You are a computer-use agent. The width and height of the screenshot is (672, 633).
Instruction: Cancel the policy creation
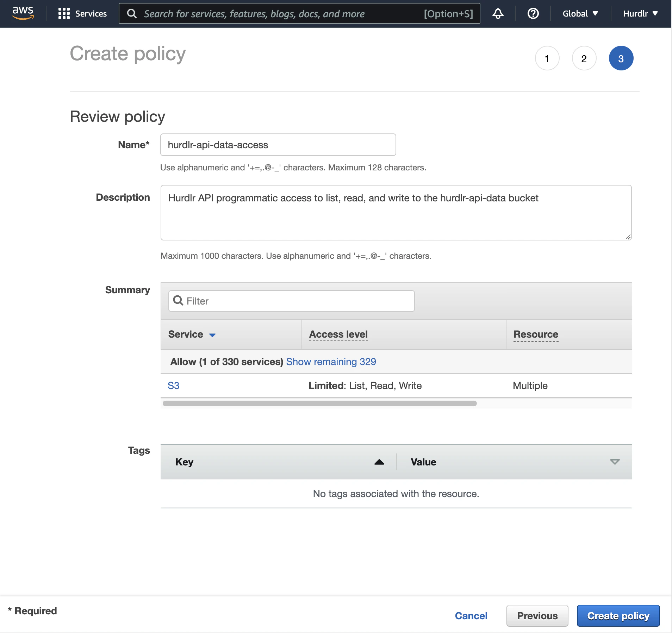click(x=471, y=616)
